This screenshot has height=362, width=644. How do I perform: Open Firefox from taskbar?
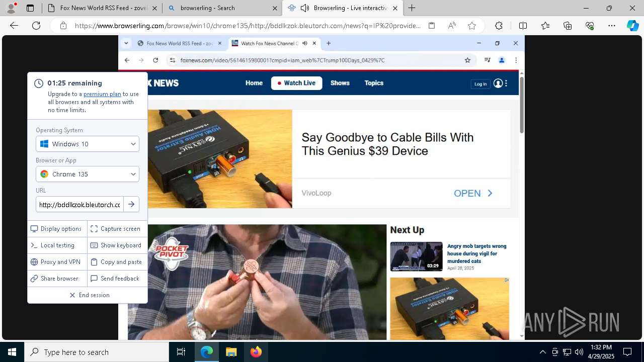click(x=256, y=352)
